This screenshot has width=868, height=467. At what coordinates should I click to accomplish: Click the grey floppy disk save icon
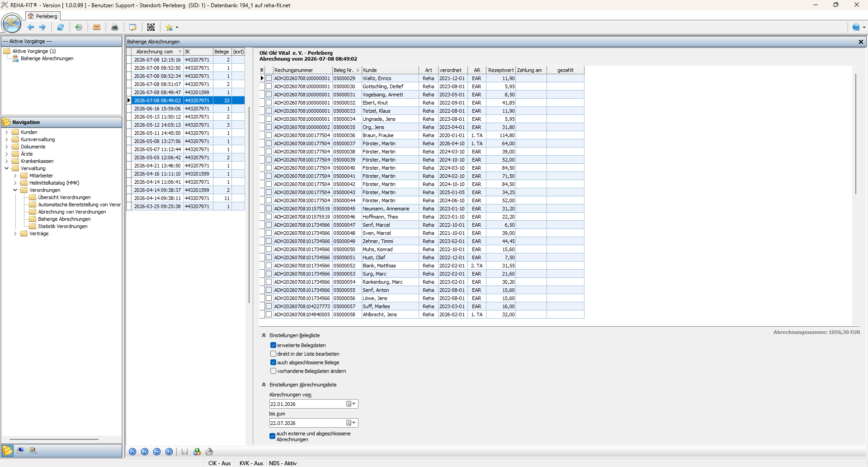click(184, 452)
